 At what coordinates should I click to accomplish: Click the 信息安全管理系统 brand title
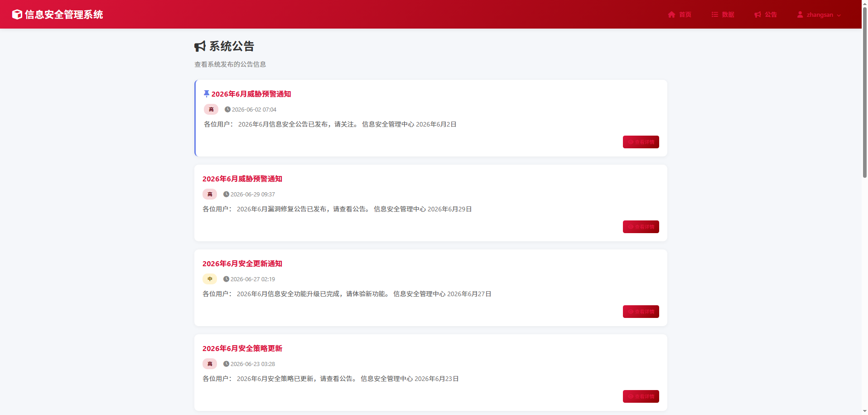64,15
